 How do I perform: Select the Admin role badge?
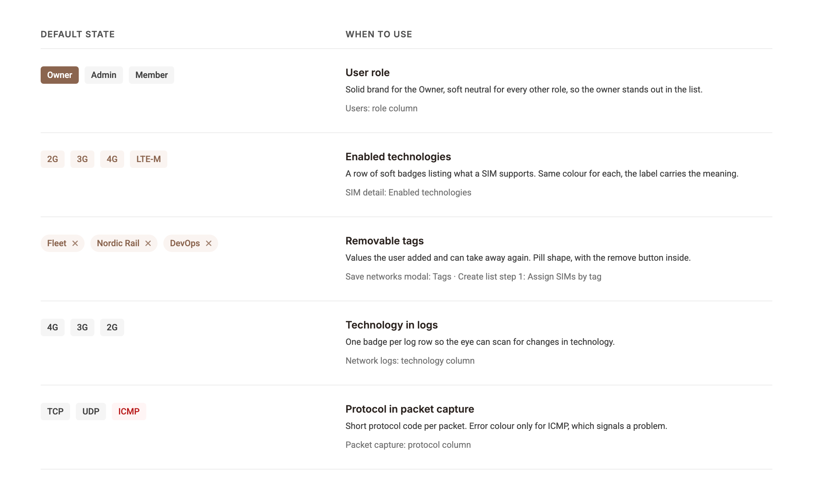tap(104, 75)
